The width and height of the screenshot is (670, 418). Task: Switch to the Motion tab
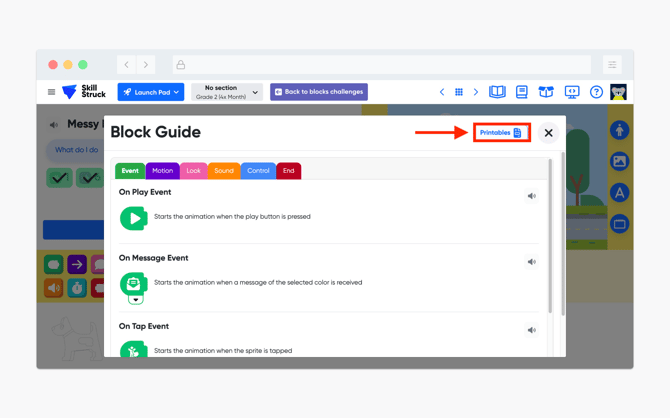[x=162, y=171]
